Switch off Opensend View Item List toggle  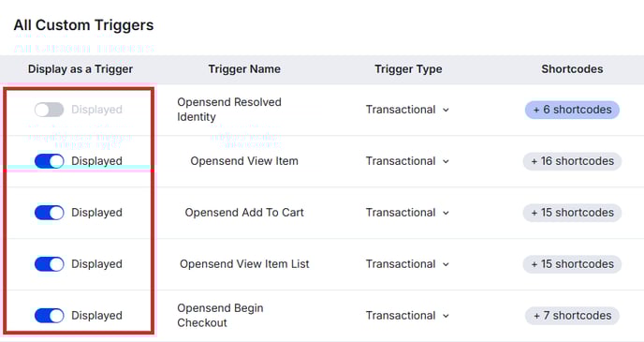tap(49, 264)
